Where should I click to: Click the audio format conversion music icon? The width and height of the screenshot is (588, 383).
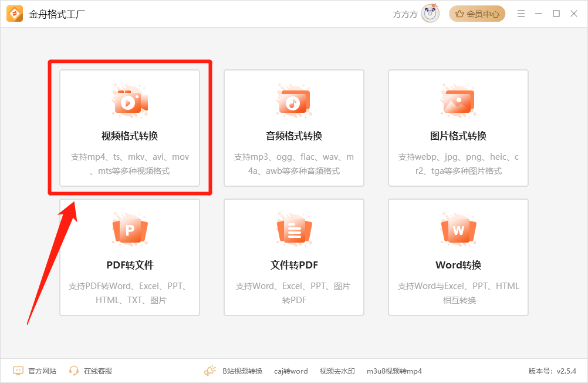point(294,100)
